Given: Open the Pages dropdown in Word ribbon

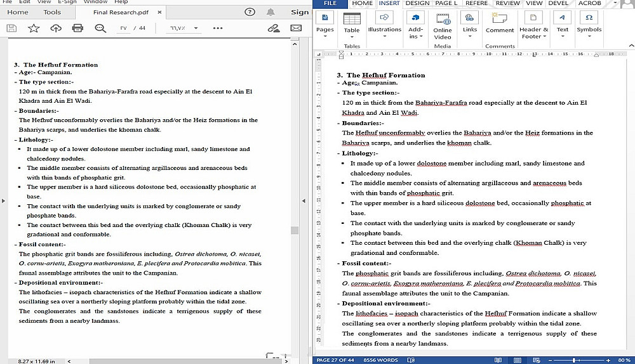Looking at the screenshot, I should coord(324,24).
